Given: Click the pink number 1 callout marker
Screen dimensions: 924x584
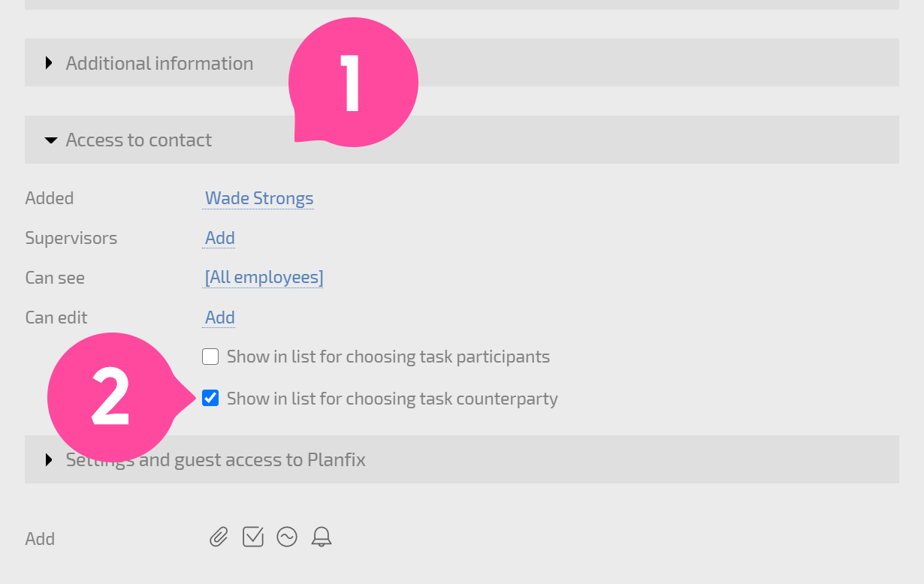Looking at the screenshot, I should coord(353,81).
